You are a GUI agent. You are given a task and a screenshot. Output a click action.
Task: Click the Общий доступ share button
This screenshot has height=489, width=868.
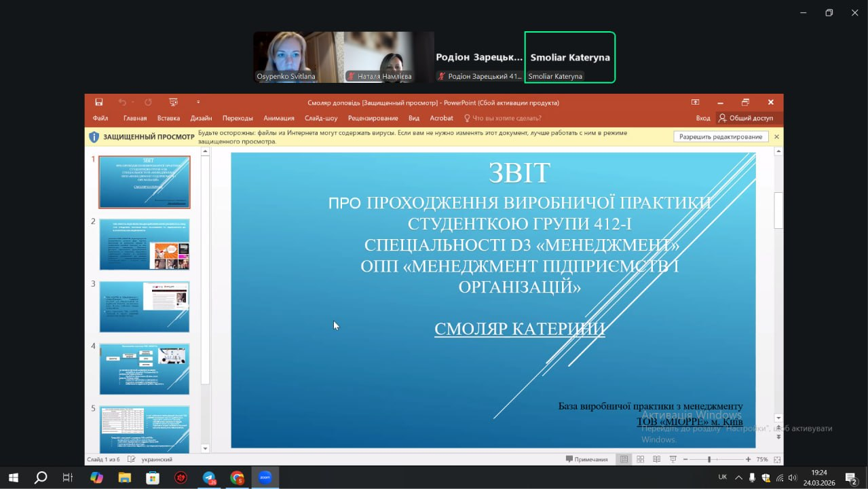point(746,118)
